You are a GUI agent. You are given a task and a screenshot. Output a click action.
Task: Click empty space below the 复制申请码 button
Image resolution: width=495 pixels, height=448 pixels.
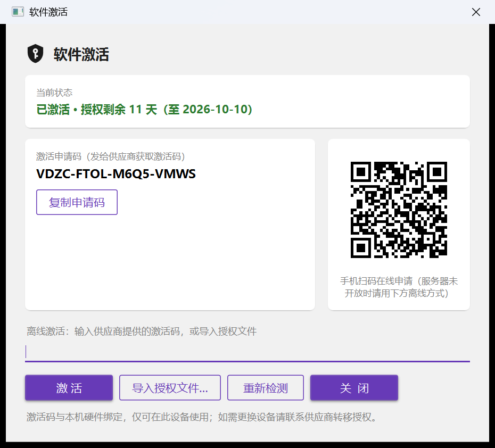(x=170, y=262)
